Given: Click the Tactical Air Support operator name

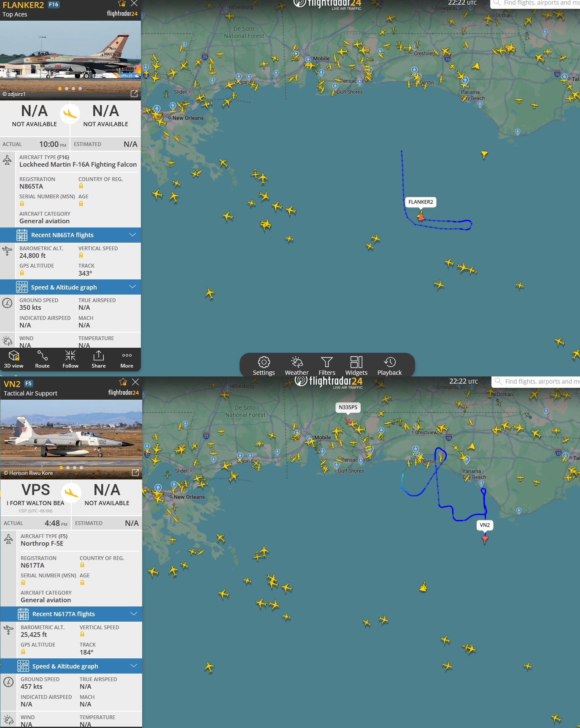Looking at the screenshot, I should pyautogui.click(x=30, y=393).
